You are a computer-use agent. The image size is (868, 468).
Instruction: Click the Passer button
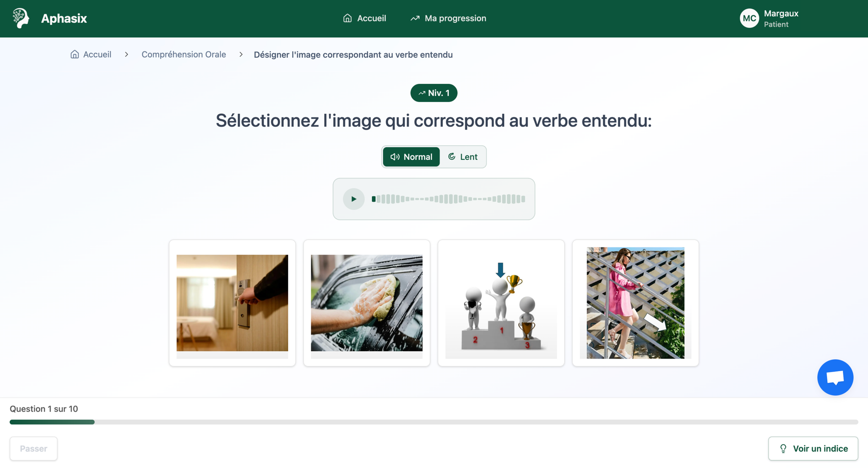click(x=33, y=448)
